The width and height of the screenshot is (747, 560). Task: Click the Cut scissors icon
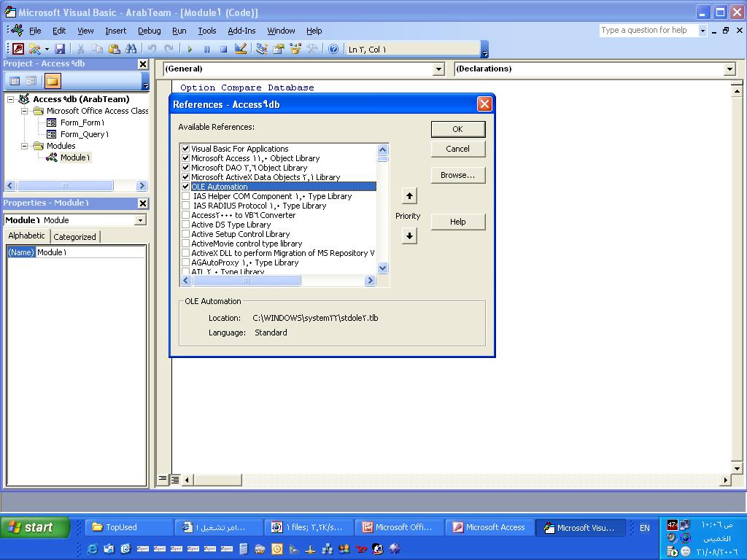coord(80,49)
